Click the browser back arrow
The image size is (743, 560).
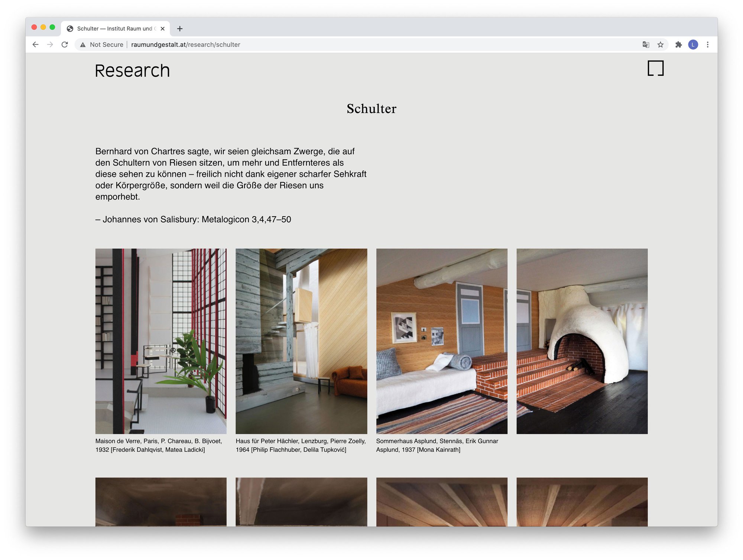pyautogui.click(x=35, y=45)
